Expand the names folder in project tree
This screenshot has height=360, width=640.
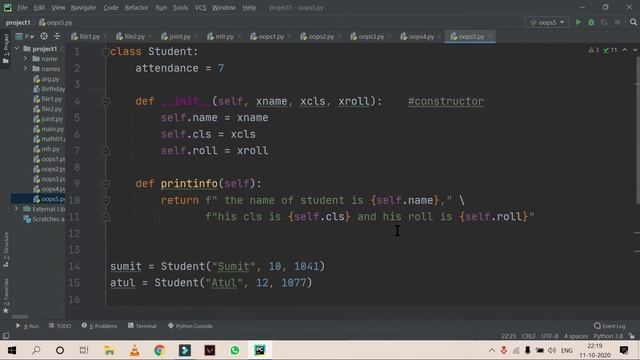[26, 69]
